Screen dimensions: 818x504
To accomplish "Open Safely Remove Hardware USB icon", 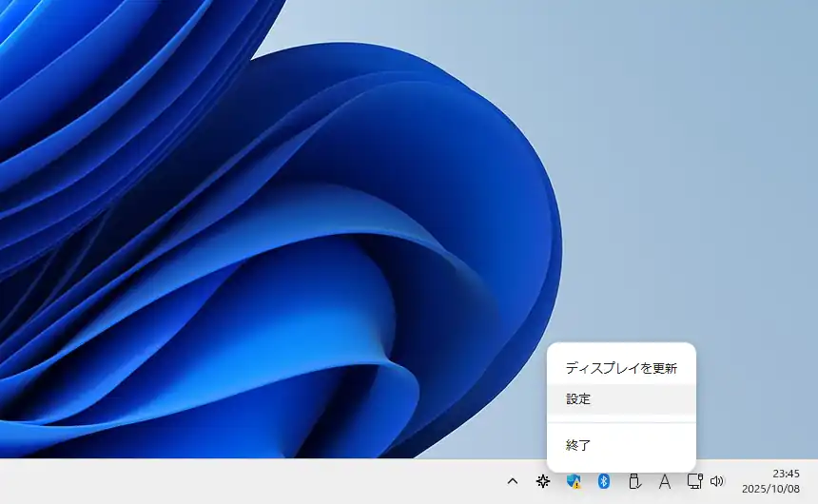I will [x=634, y=482].
